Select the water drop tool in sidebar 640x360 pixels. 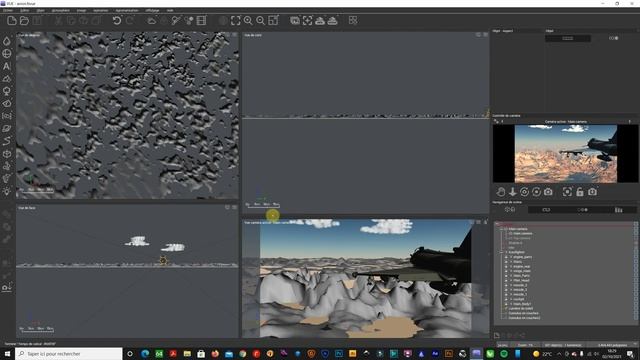point(7,41)
